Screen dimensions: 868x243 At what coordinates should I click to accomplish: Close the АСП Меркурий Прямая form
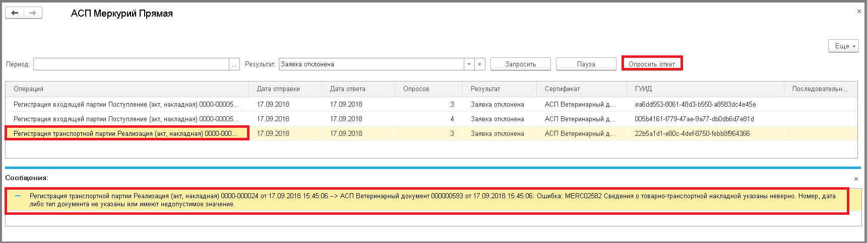pos(859,11)
